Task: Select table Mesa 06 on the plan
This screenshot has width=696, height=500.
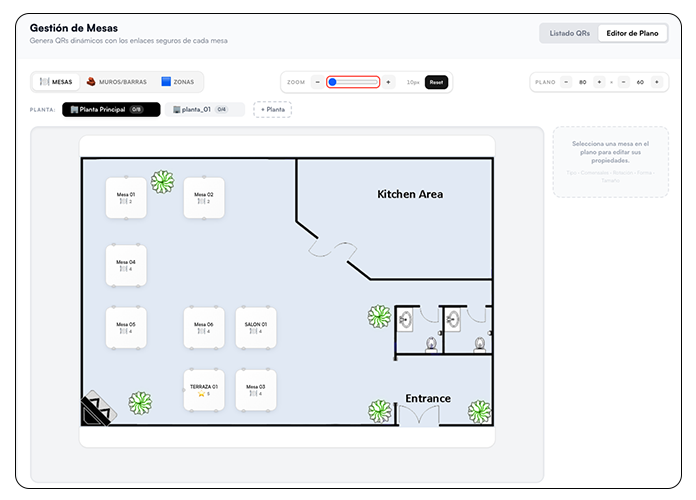Action: click(204, 328)
